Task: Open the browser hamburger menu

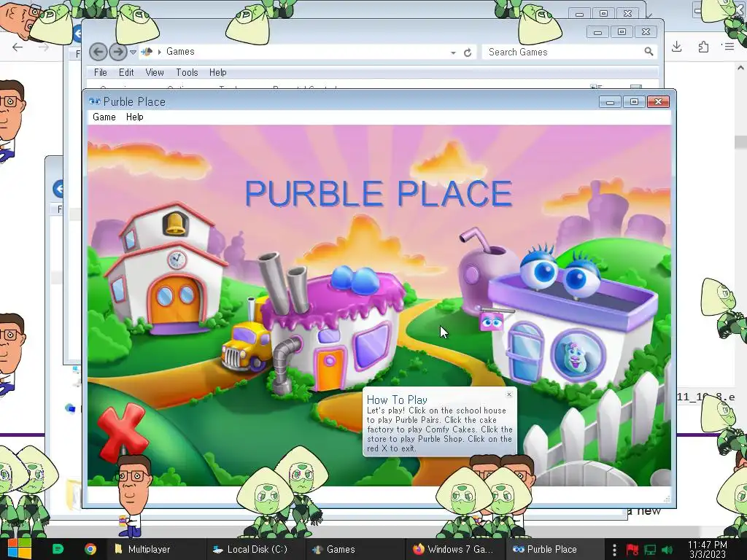Action: [729, 46]
